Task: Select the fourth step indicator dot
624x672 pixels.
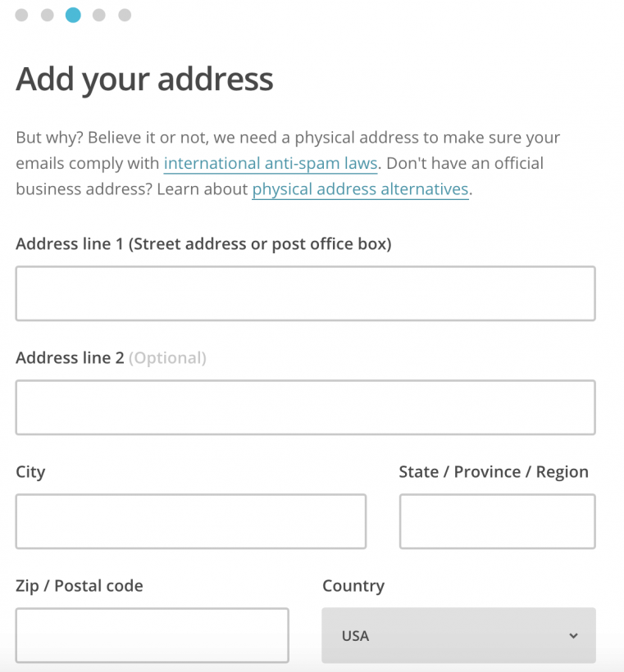Action: (x=98, y=15)
